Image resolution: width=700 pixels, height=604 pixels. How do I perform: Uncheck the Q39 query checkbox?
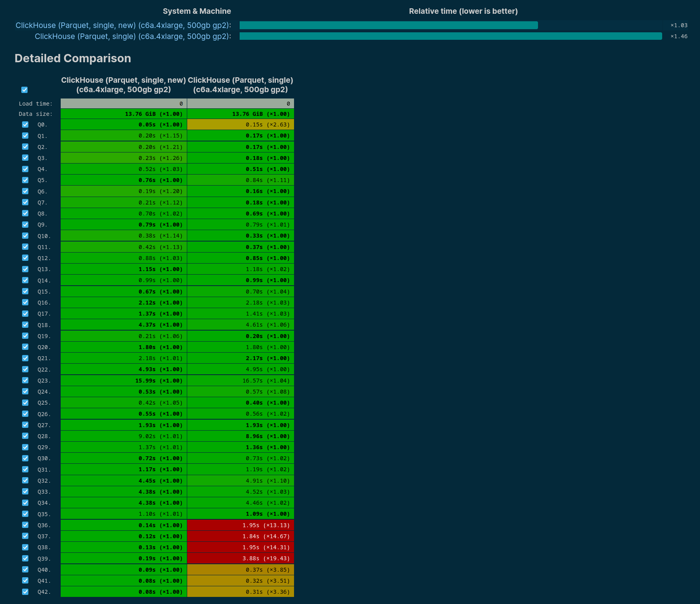click(25, 558)
